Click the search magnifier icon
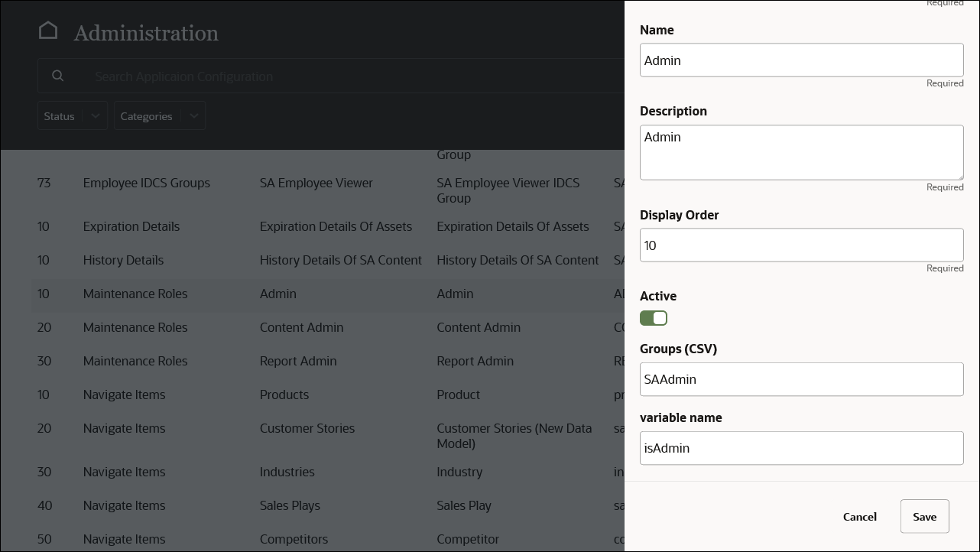Screen dimensions: 980x552 click(x=58, y=76)
